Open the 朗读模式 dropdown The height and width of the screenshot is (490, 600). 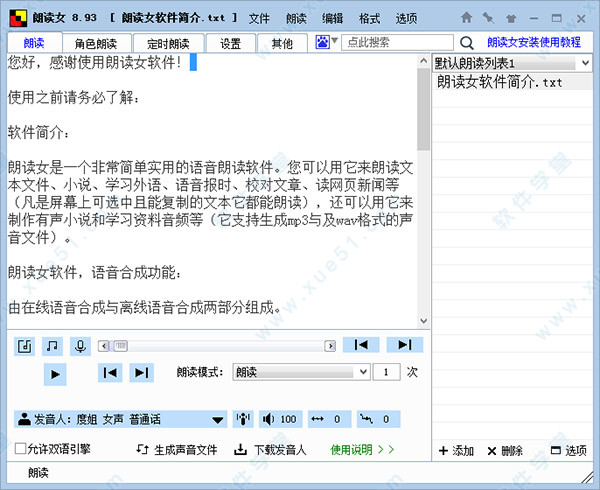point(301,372)
